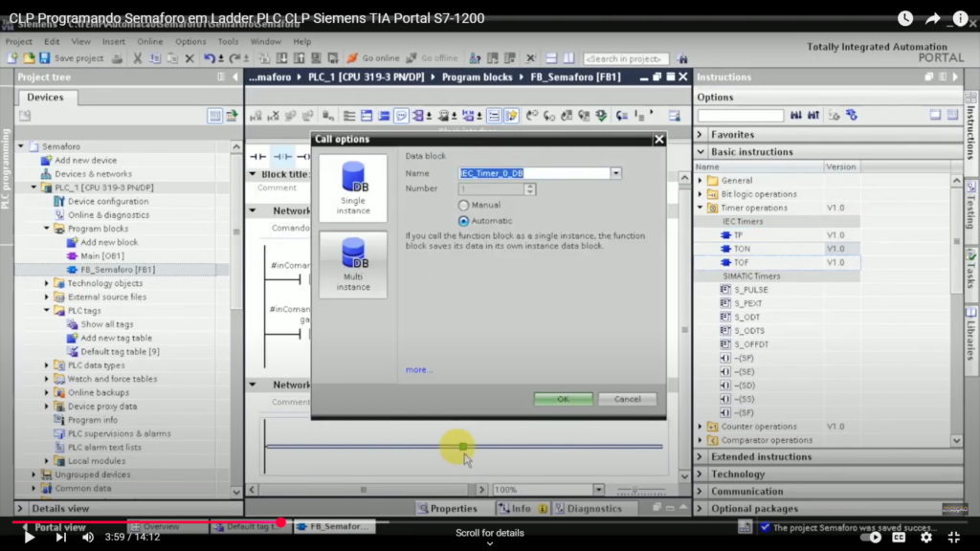Image resolution: width=980 pixels, height=551 pixels.
Task: Select the S_ODT SIMATIC timer
Action: click(746, 318)
